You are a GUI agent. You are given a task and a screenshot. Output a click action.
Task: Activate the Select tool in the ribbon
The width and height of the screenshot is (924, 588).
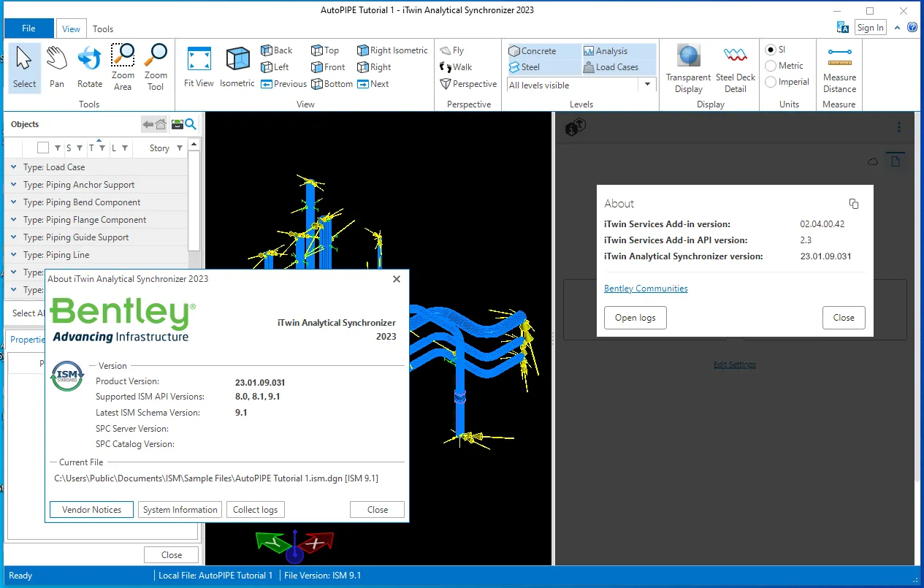tap(24, 67)
